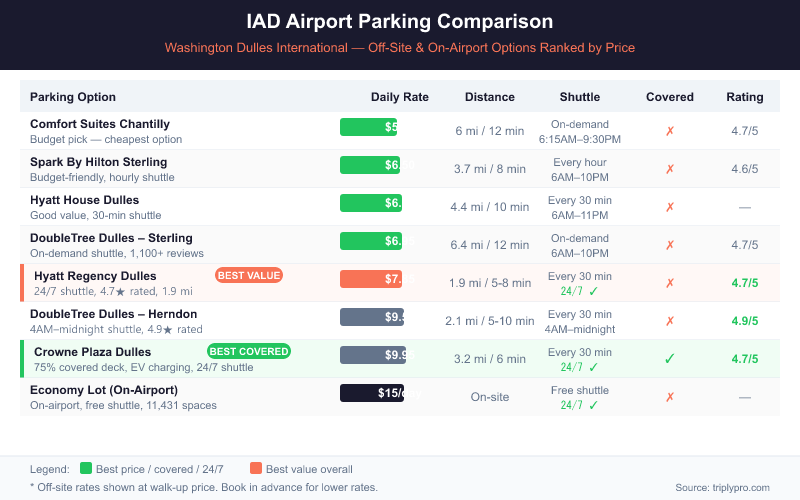Click the red X in Economy Lot row

(670, 397)
